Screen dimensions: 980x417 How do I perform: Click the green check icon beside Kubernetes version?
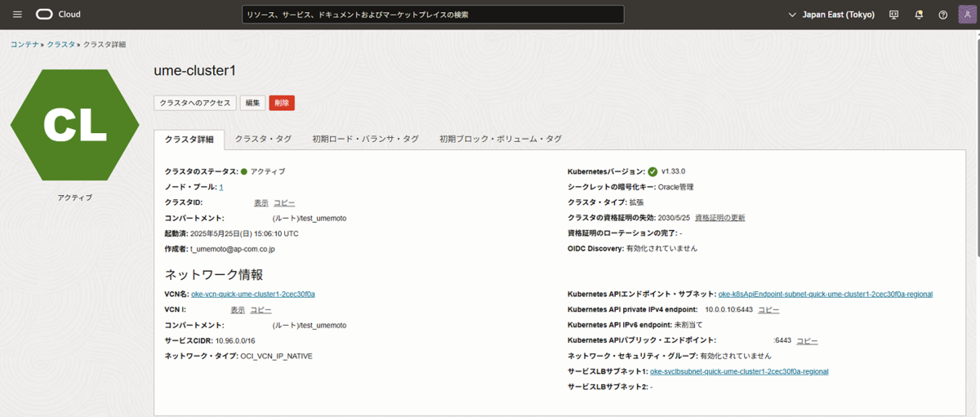tap(653, 171)
